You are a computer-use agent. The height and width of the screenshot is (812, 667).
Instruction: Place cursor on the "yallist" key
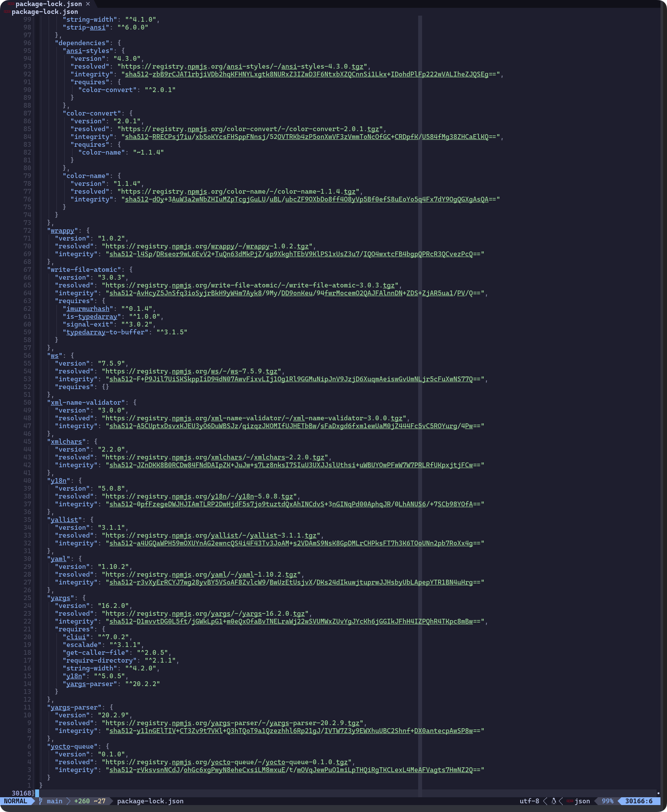(x=64, y=520)
